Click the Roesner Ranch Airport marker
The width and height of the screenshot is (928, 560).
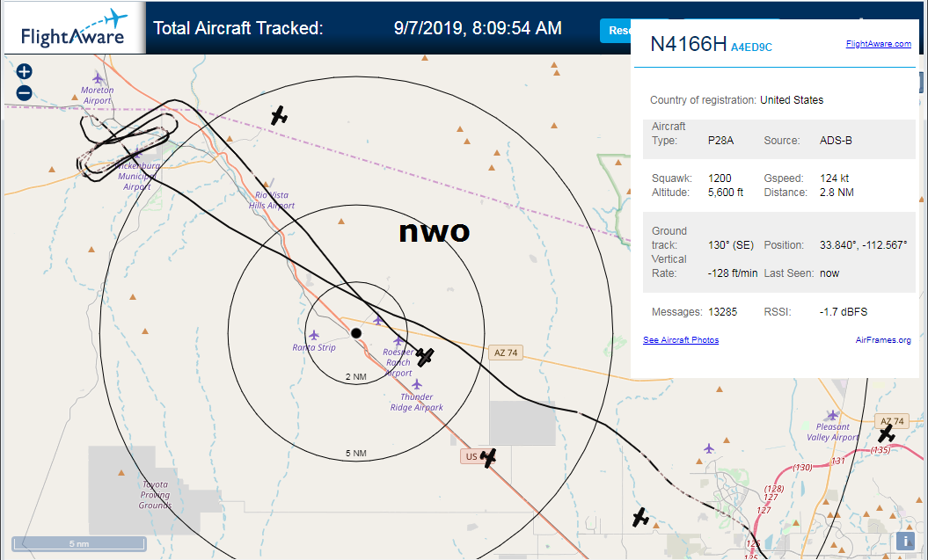[398, 341]
